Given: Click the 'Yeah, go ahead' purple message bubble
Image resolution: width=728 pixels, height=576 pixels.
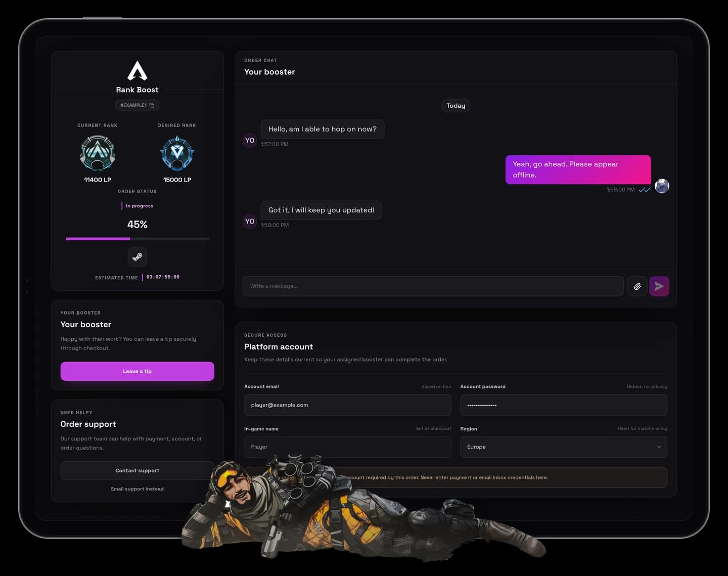Looking at the screenshot, I should 578,169.
